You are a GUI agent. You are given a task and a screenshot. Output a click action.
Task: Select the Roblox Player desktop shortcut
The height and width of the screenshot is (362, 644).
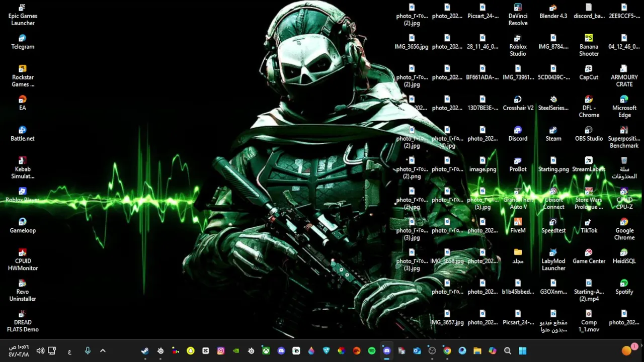23,196
